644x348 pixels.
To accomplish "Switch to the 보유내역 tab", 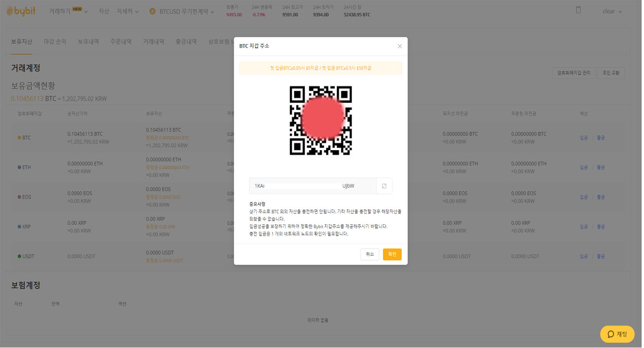I will pyautogui.click(x=88, y=41).
